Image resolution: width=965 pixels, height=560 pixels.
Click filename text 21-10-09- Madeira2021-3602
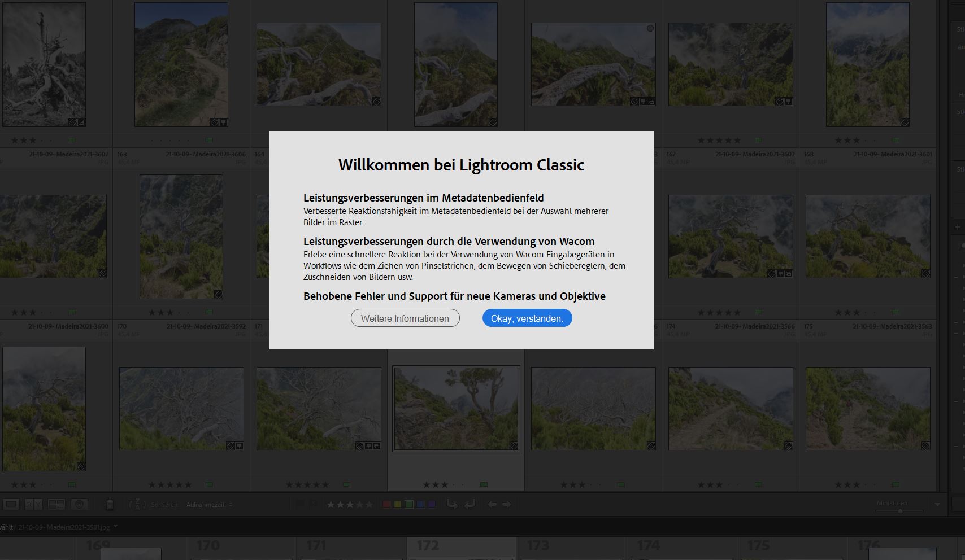755,154
